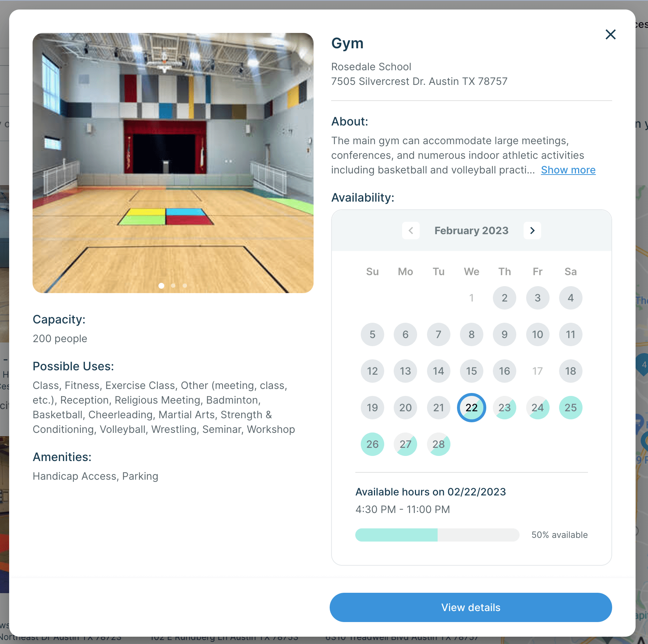Choose February 27 availability date
Viewport: 648px width, 644px height.
(405, 444)
